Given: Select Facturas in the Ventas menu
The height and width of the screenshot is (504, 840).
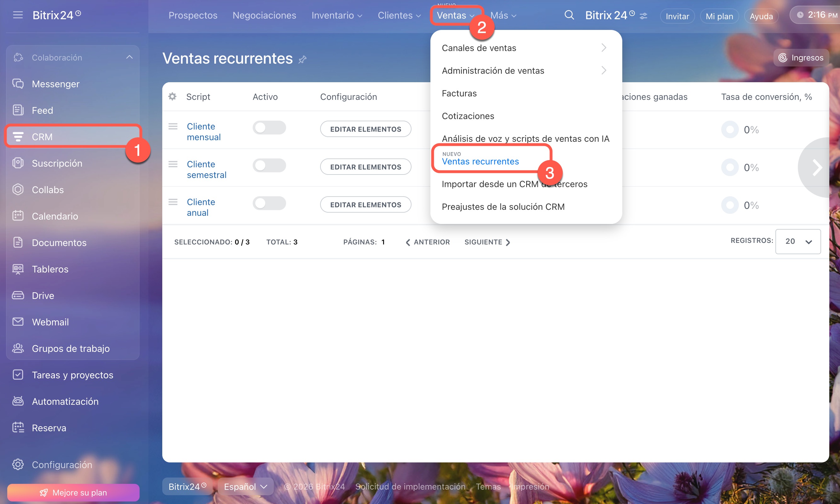Looking at the screenshot, I should click(x=459, y=93).
